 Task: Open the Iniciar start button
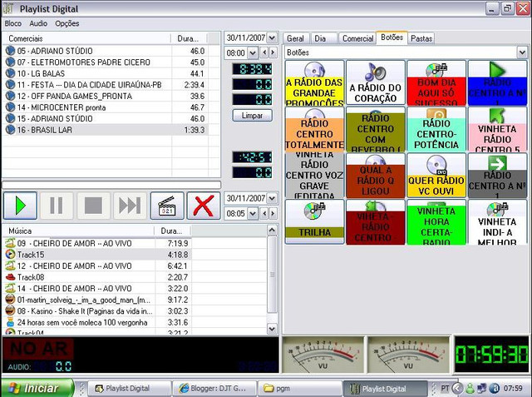click(37, 388)
